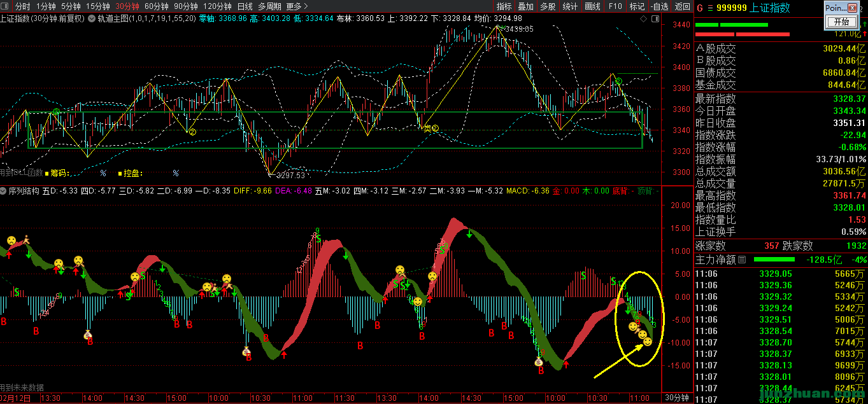This screenshot has height=404, width=868.
Task: Click the DEA value in the 序列结构 header
Action: click(302, 190)
